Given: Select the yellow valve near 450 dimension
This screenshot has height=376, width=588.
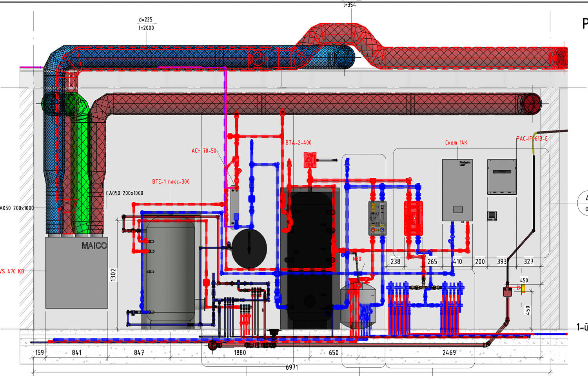Looking at the screenshot, I should pos(523,289).
